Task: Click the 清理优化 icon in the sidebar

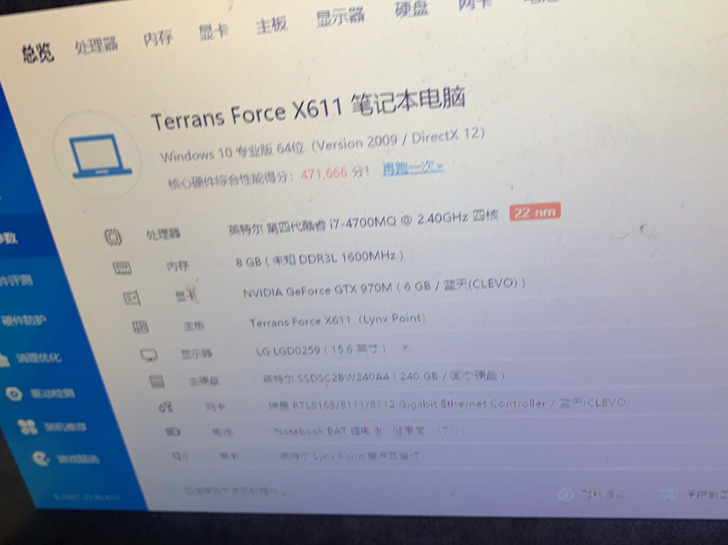Action: [4, 360]
